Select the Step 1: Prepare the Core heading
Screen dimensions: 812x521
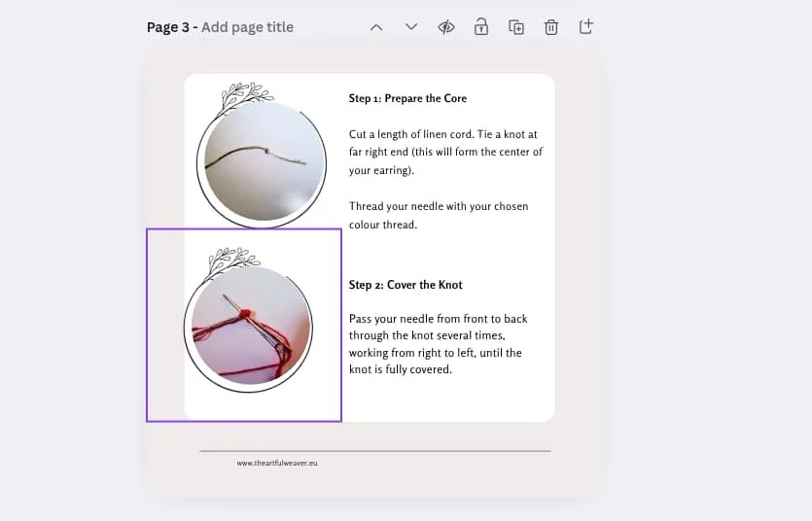(x=407, y=98)
